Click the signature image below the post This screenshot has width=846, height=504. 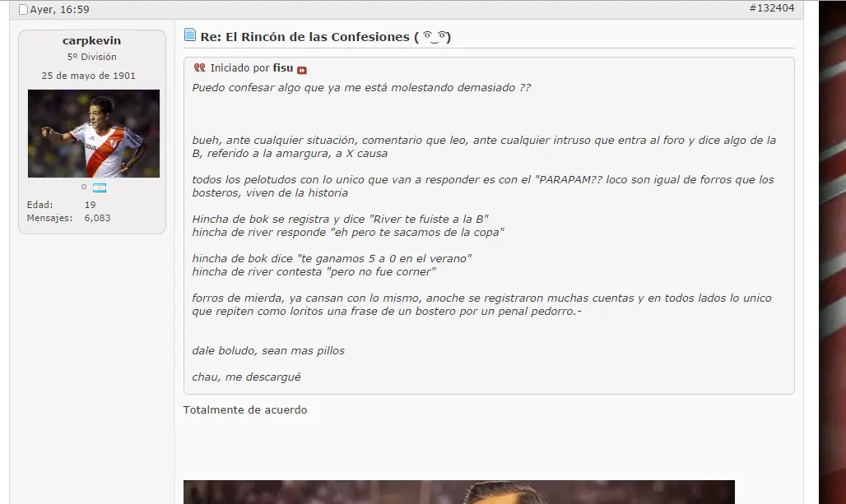point(459,492)
